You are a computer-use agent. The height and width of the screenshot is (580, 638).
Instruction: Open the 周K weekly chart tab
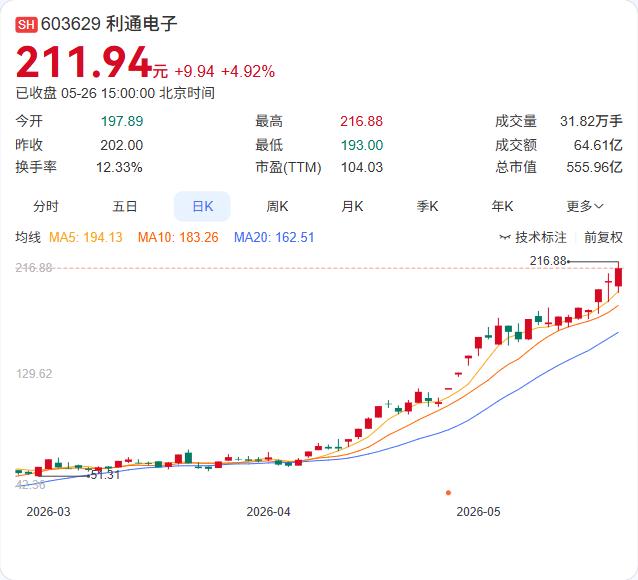(x=277, y=206)
